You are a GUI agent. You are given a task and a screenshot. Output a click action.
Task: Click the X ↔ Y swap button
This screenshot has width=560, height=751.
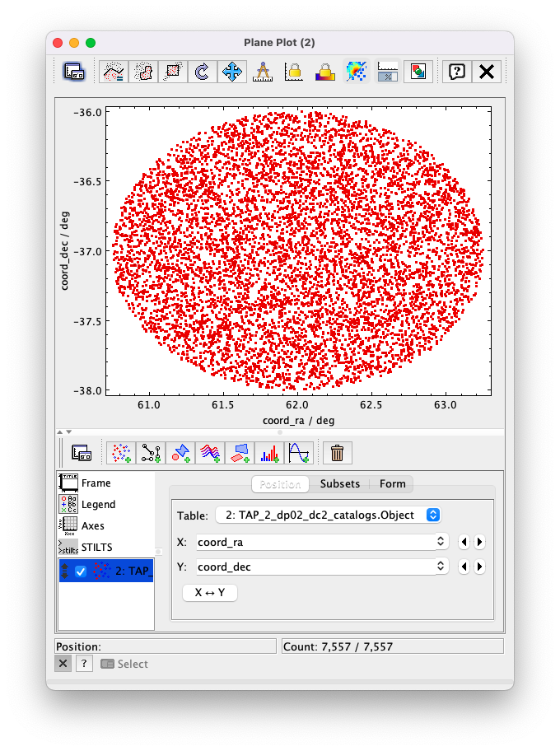tap(210, 592)
